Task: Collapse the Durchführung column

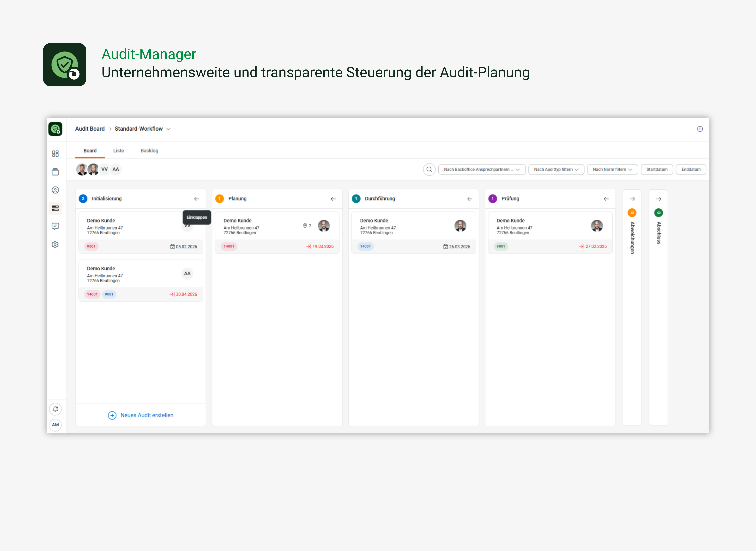Action: pyautogui.click(x=470, y=199)
